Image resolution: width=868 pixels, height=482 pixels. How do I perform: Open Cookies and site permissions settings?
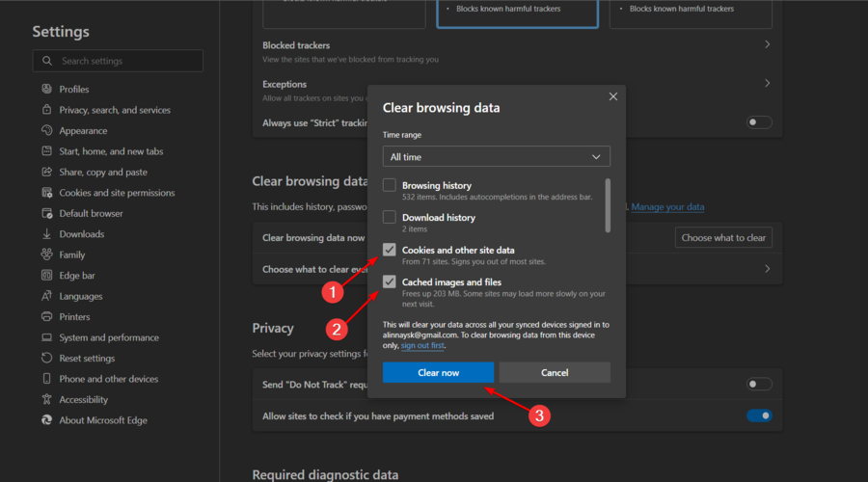tap(117, 193)
